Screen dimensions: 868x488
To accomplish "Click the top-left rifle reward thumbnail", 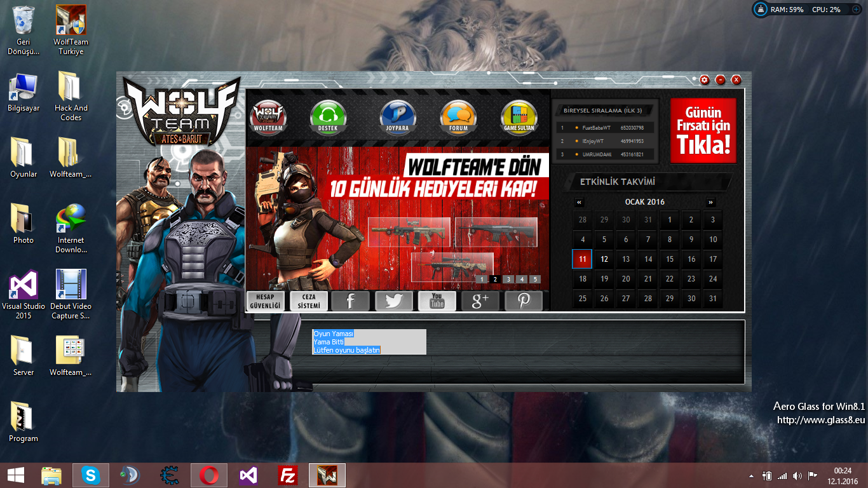I will tap(409, 233).
